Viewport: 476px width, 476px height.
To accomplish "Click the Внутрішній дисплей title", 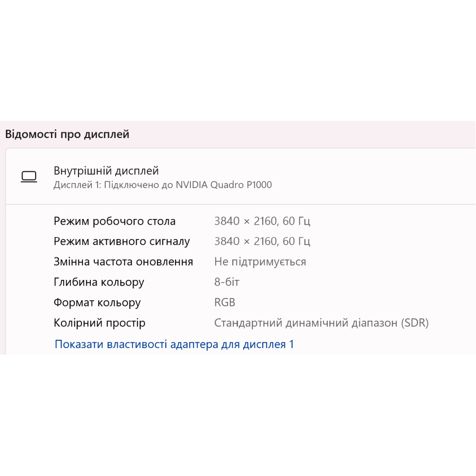I will tap(106, 170).
